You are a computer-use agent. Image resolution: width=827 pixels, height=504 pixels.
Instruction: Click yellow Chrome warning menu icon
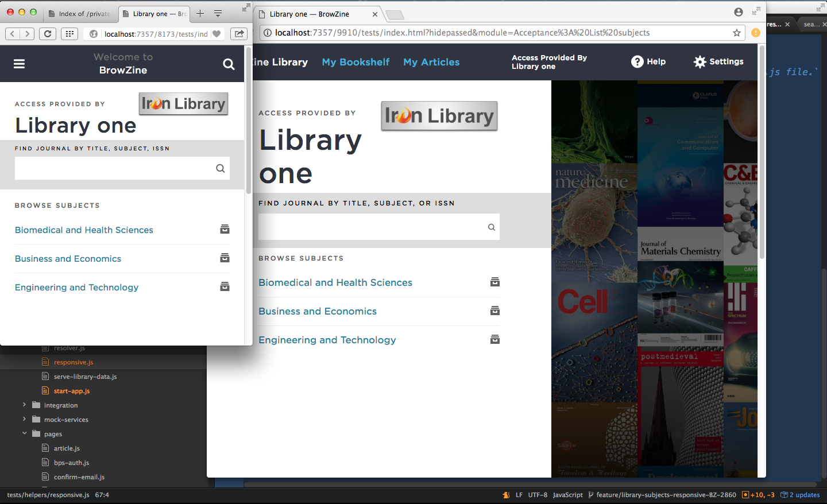pyautogui.click(x=756, y=33)
